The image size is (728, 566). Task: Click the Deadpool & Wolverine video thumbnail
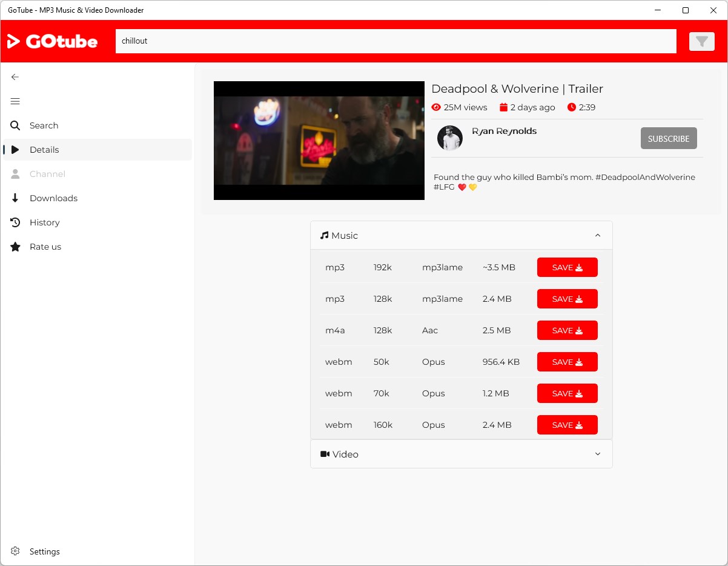[319, 141]
